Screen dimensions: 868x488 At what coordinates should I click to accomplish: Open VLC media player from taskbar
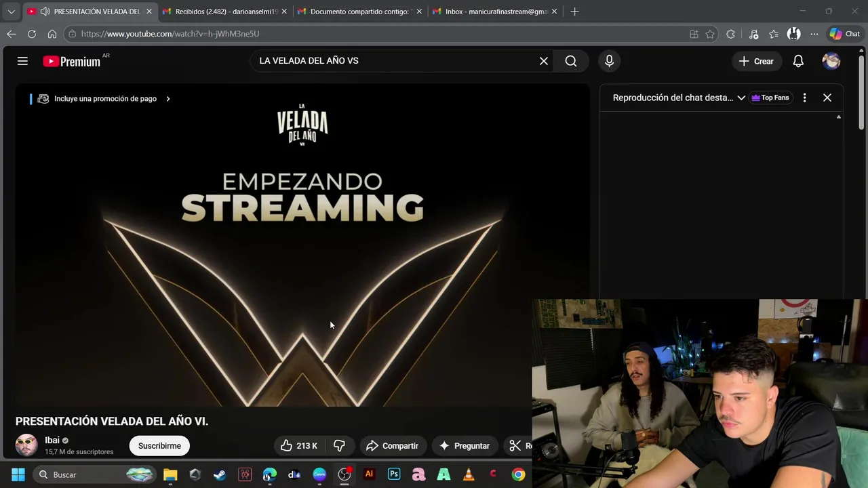(x=469, y=474)
